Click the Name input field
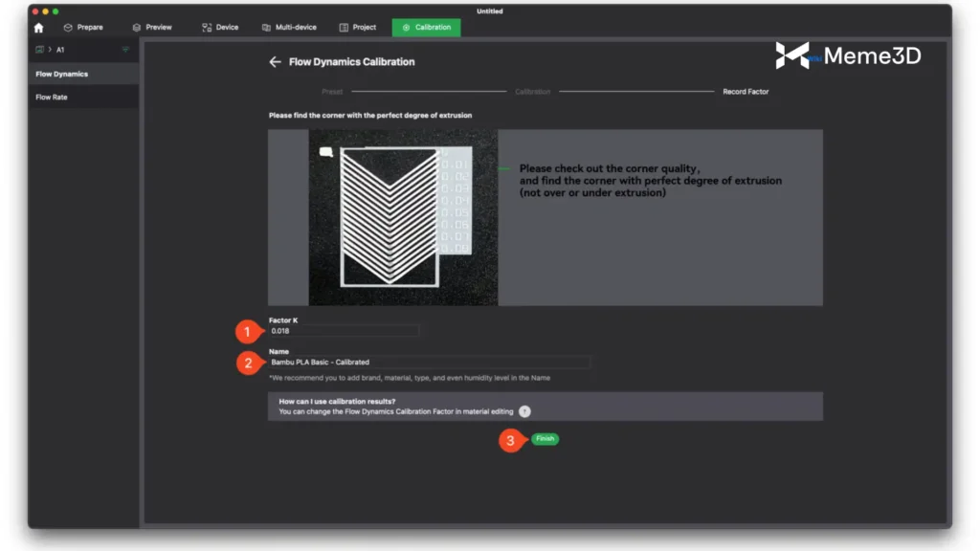Image resolution: width=980 pixels, height=551 pixels. 429,363
